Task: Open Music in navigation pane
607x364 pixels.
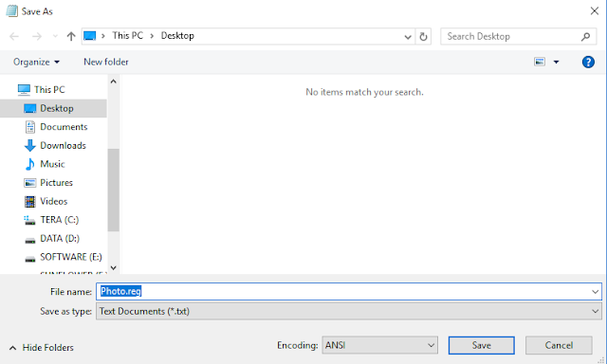Action: click(52, 164)
